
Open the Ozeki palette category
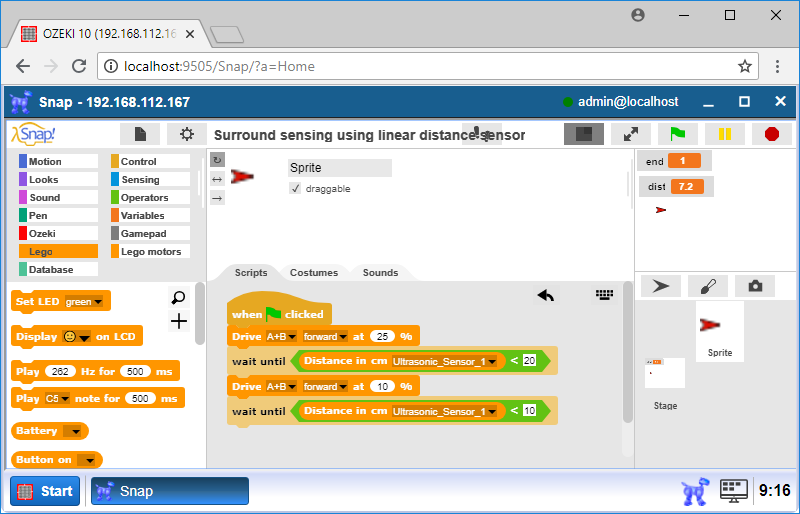(x=58, y=233)
